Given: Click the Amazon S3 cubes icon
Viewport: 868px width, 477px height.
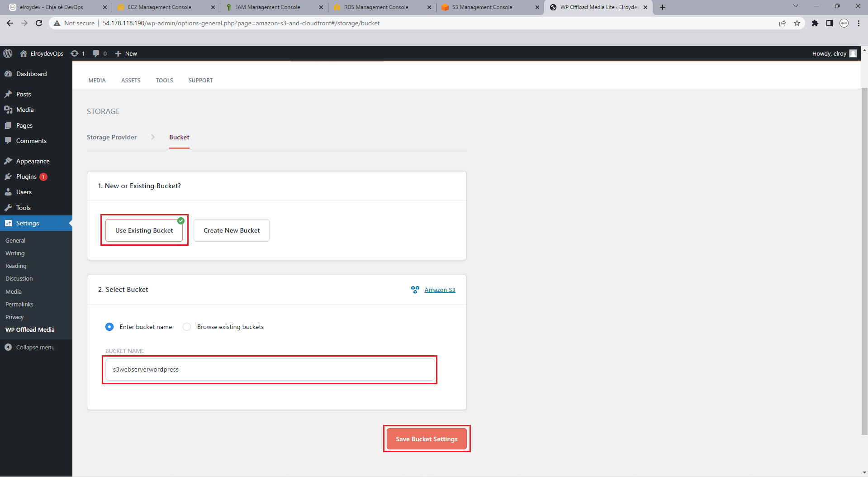Looking at the screenshot, I should point(415,290).
